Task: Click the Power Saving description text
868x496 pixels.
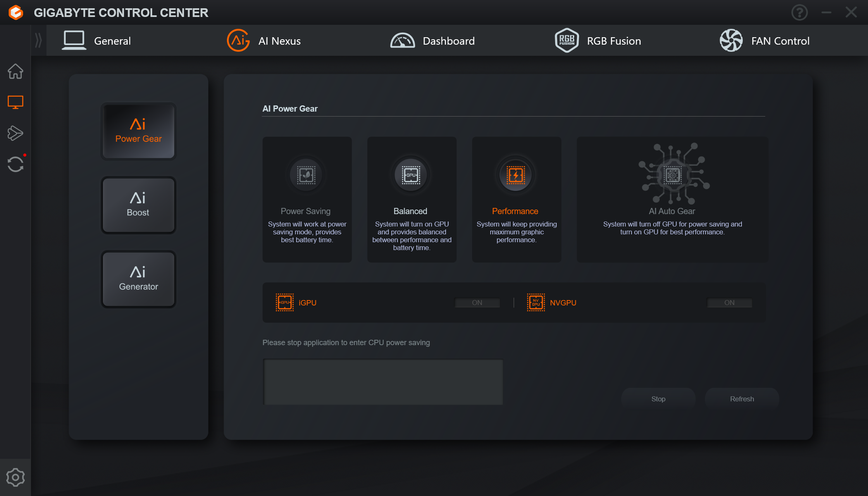Action: click(307, 232)
